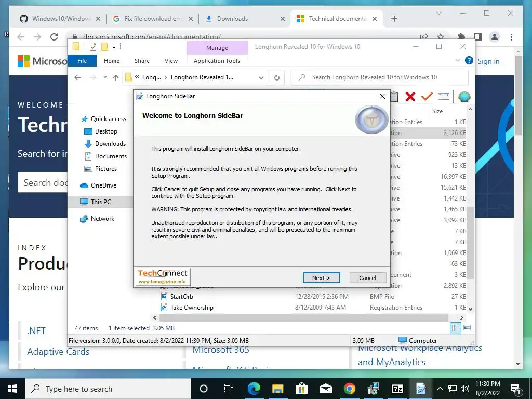Cancel the Longhorn SideBar setup
532x399 pixels.
pyautogui.click(x=367, y=278)
